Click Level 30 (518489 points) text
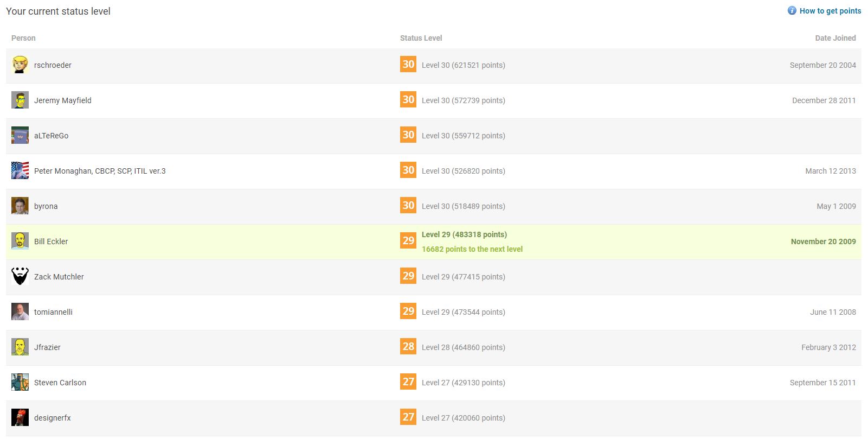This screenshot has width=868, height=445. [x=464, y=206]
